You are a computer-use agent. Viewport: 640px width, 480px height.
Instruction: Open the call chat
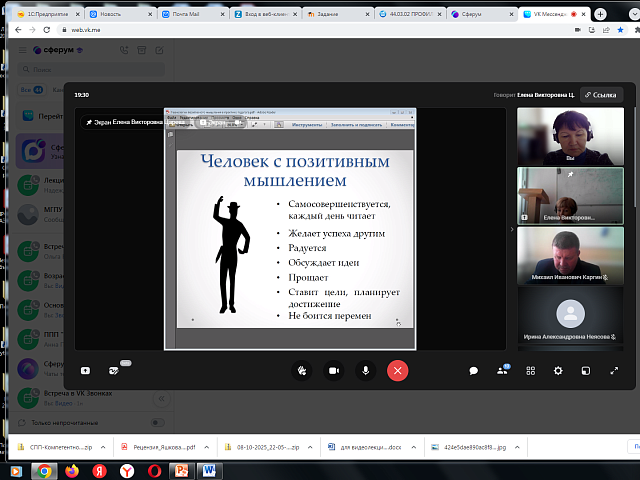(474, 370)
